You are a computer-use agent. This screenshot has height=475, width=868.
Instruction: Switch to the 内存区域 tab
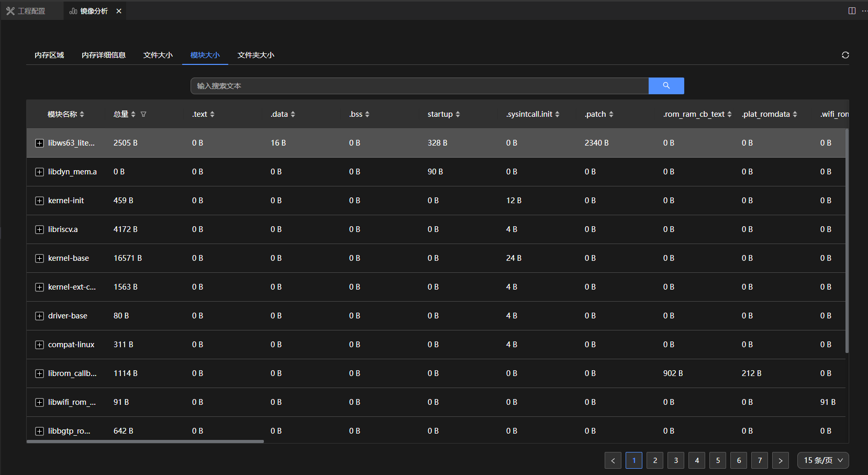point(49,55)
